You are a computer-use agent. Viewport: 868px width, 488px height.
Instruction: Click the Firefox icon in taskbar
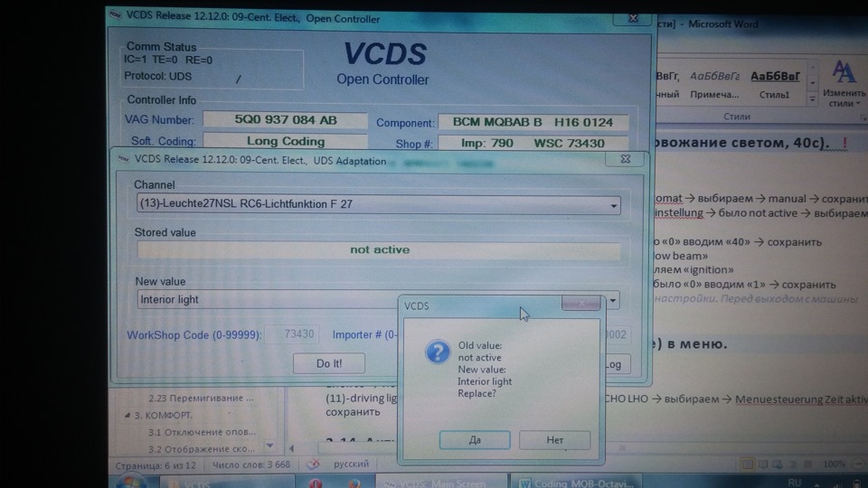pos(354,483)
